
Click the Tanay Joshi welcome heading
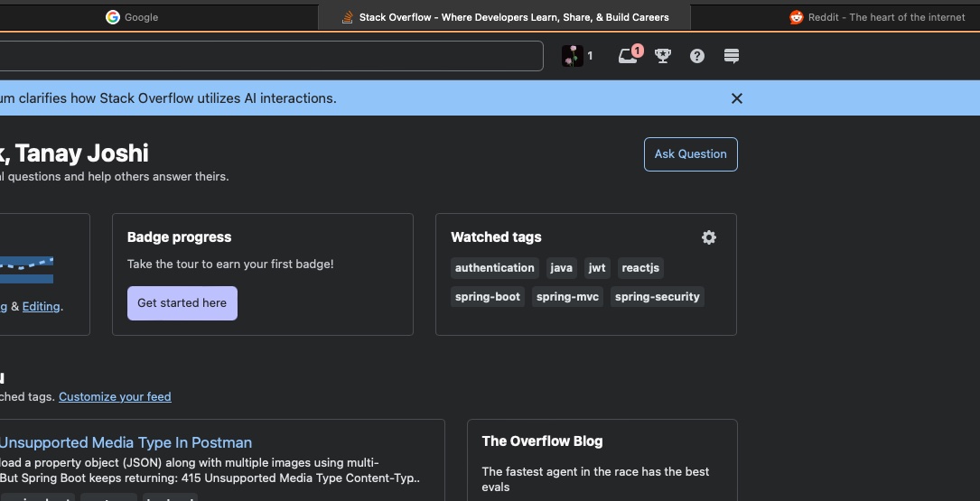[74, 153]
